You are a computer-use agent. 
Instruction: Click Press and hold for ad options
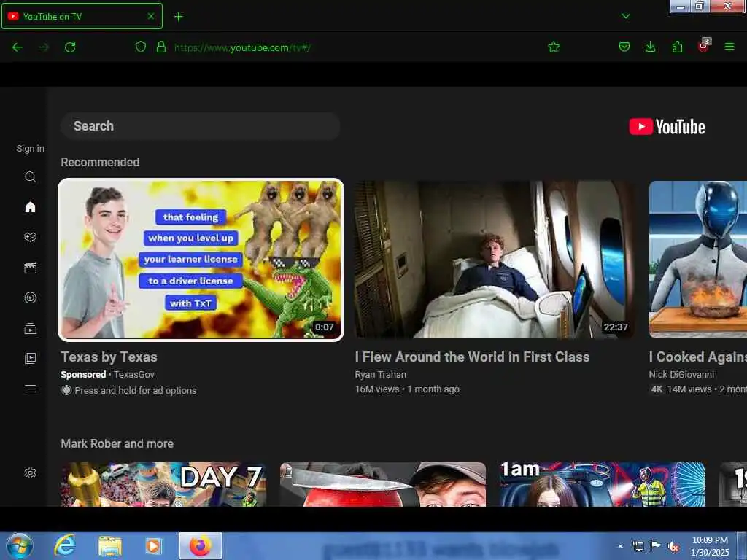point(135,391)
